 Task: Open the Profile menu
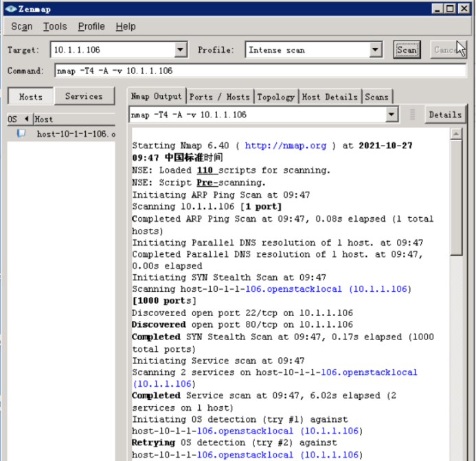[91, 26]
